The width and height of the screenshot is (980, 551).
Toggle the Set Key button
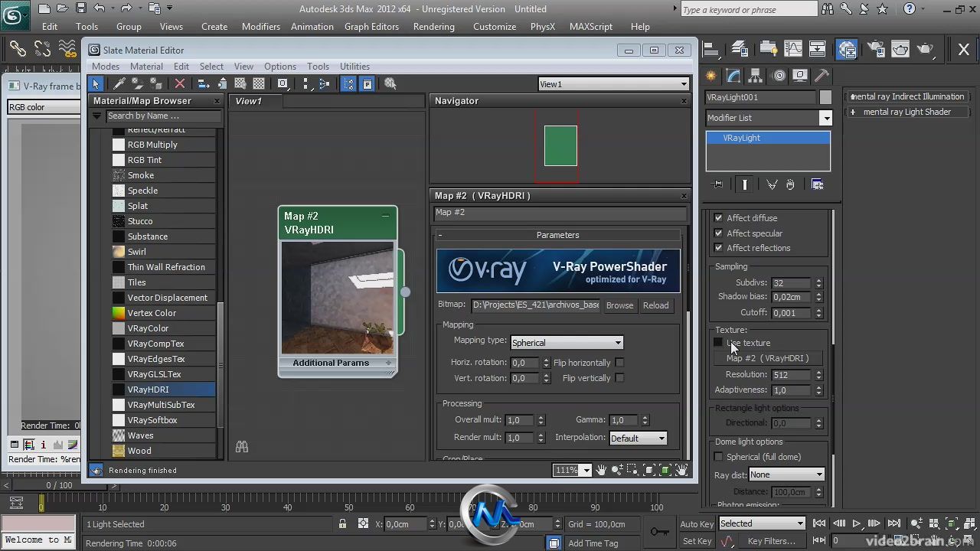click(x=697, y=541)
